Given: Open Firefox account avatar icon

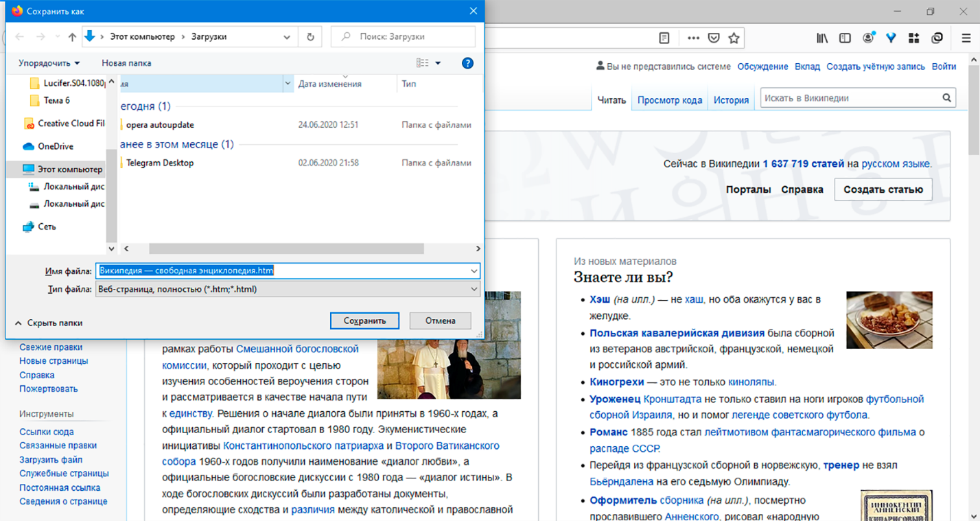Looking at the screenshot, I should point(868,38).
